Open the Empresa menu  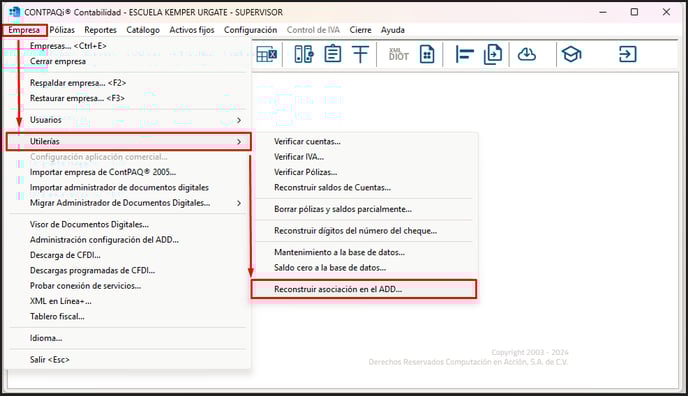tap(24, 30)
